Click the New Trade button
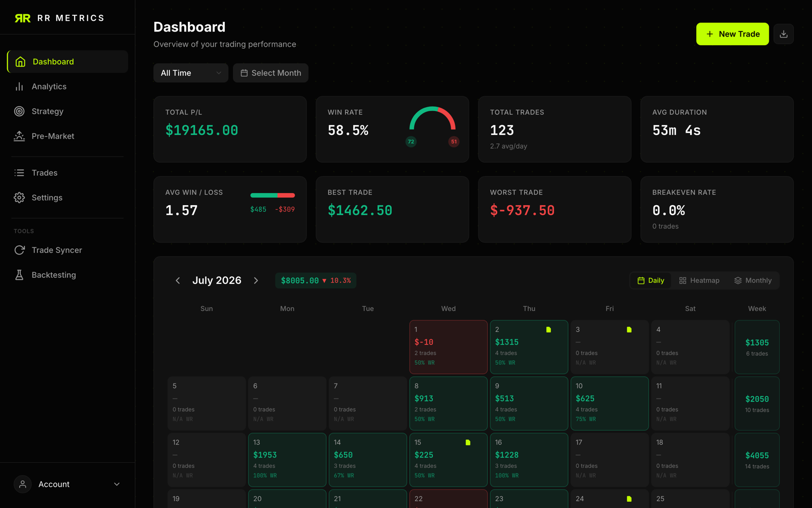Screen dimensions: 812x508 point(732,34)
